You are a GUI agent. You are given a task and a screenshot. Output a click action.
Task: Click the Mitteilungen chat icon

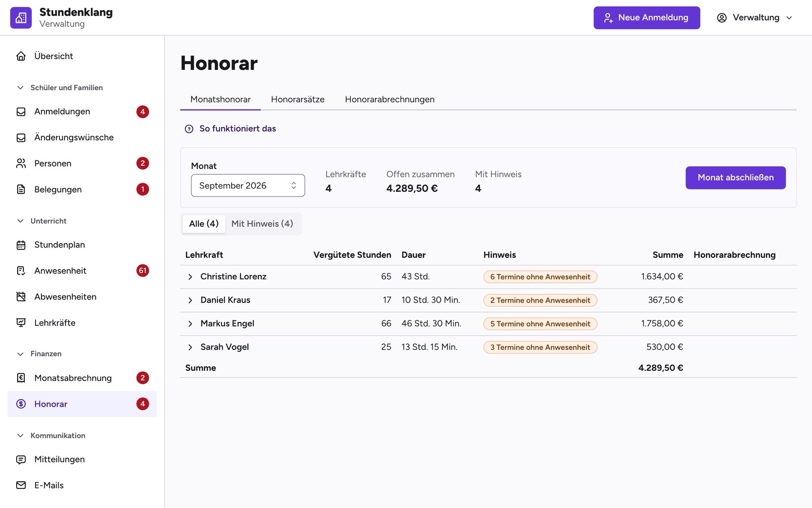pyautogui.click(x=21, y=460)
